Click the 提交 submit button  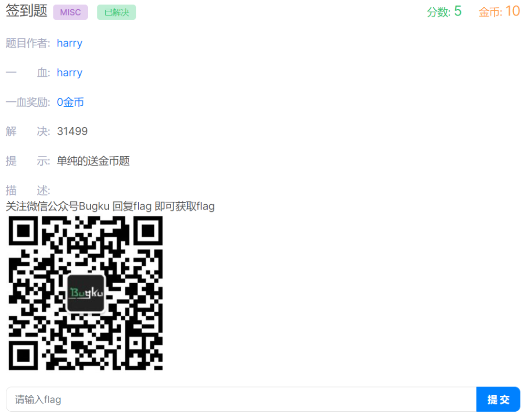click(x=498, y=399)
